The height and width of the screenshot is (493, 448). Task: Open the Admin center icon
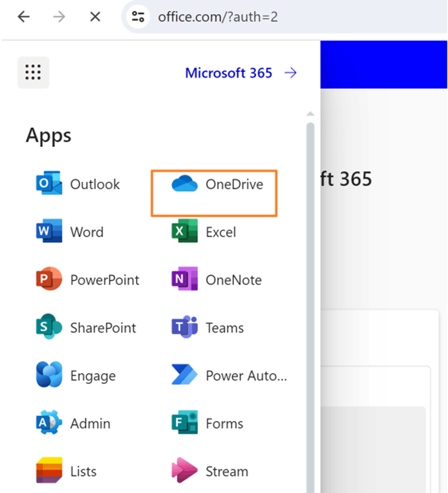pos(49,422)
